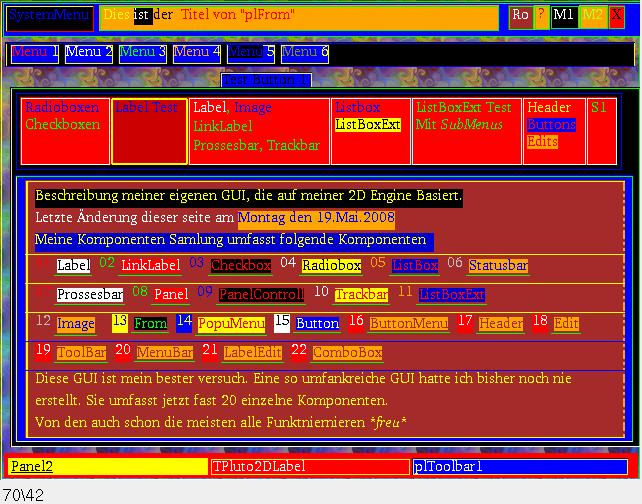
Task: Click the red LinkLabel link
Action: tap(150, 266)
